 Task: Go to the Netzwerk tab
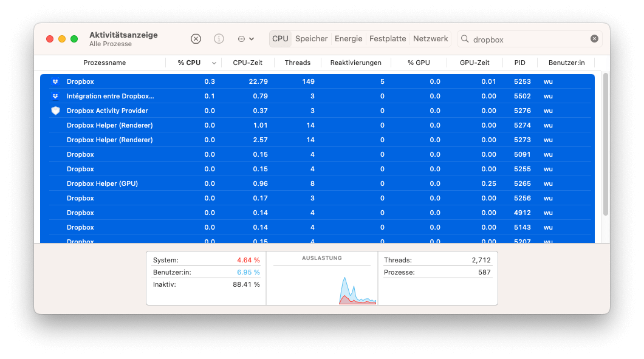(x=430, y=39)
